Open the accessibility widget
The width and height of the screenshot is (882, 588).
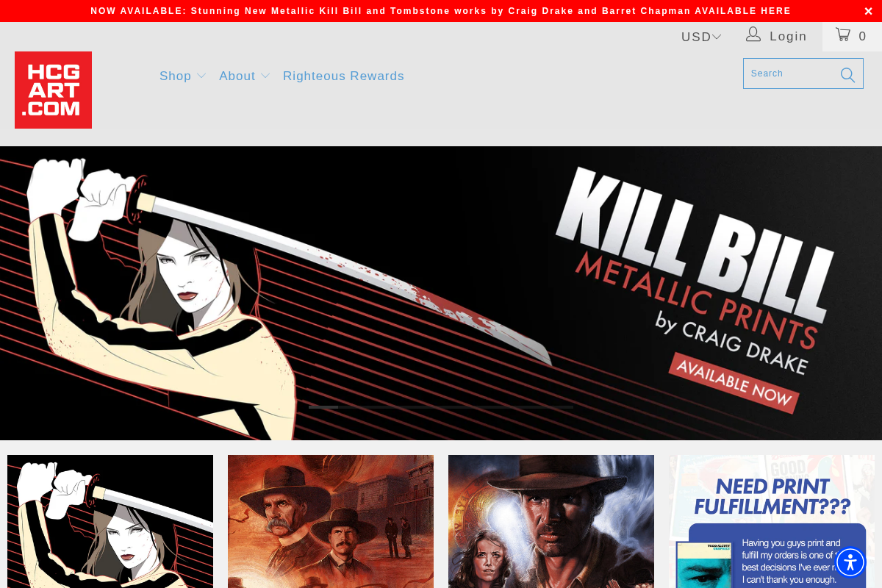click(850, 562)
